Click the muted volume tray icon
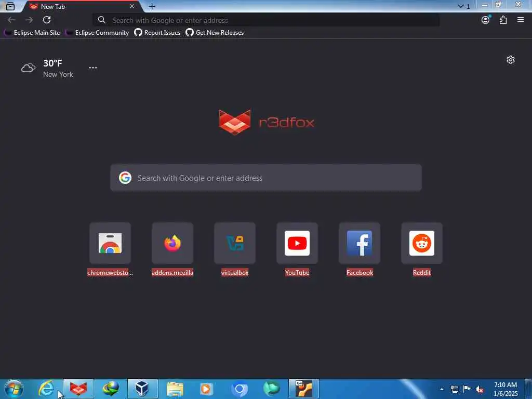532x399 pixels. pos(480,390)
